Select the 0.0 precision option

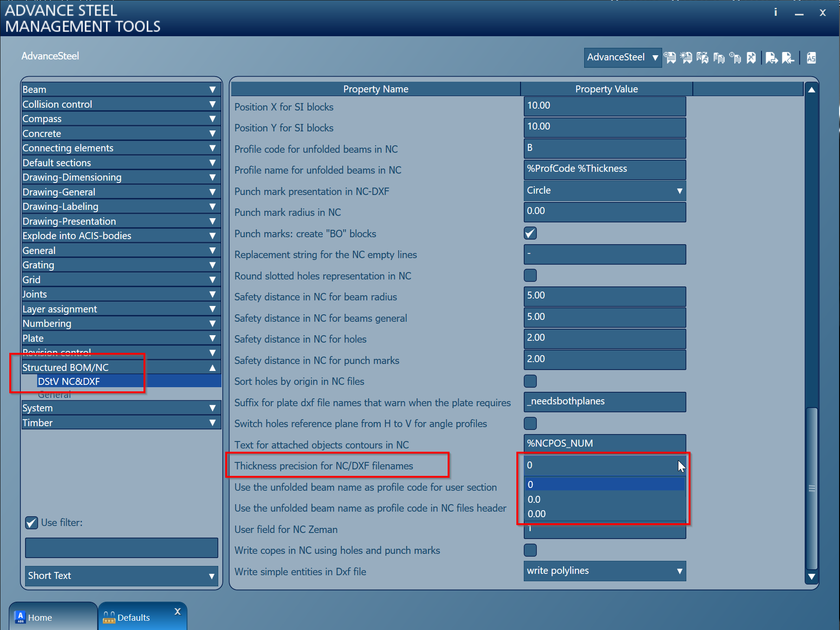click(605, 500)
